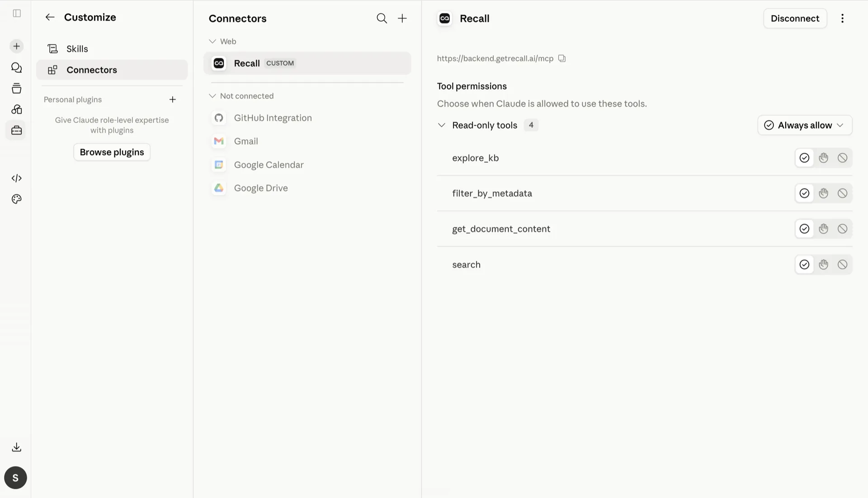Open the Recall more options menu
The height and width of the screenshot is (498, 868).
pyautogui.click(x=842, y=19)
